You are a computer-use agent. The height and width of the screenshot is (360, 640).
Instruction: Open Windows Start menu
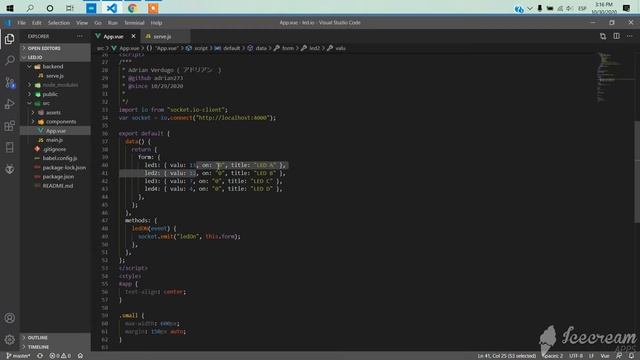pyautogui.click(x=10, y=8)
